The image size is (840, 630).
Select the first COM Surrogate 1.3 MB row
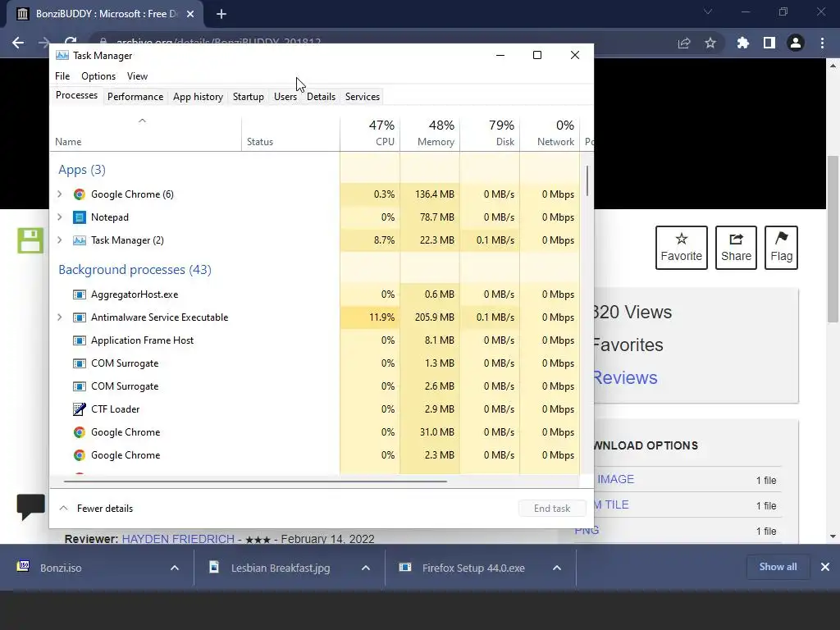[314, 363]
